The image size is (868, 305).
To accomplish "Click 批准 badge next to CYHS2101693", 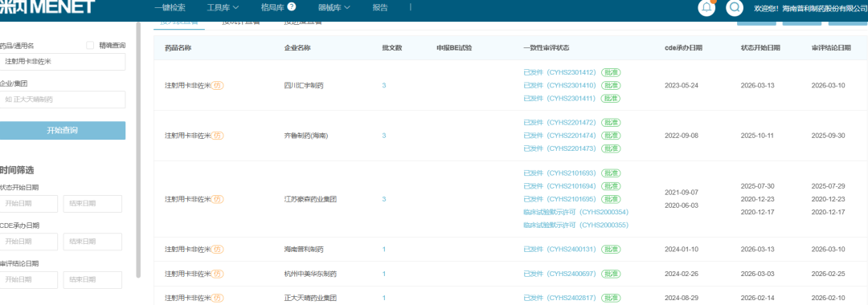I will [x=611, y=173].
